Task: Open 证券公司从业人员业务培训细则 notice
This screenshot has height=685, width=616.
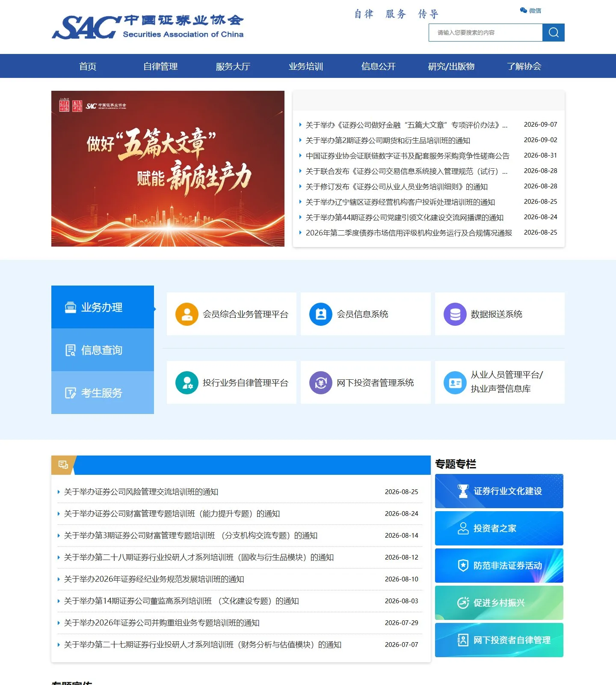Action: (397, 187)
